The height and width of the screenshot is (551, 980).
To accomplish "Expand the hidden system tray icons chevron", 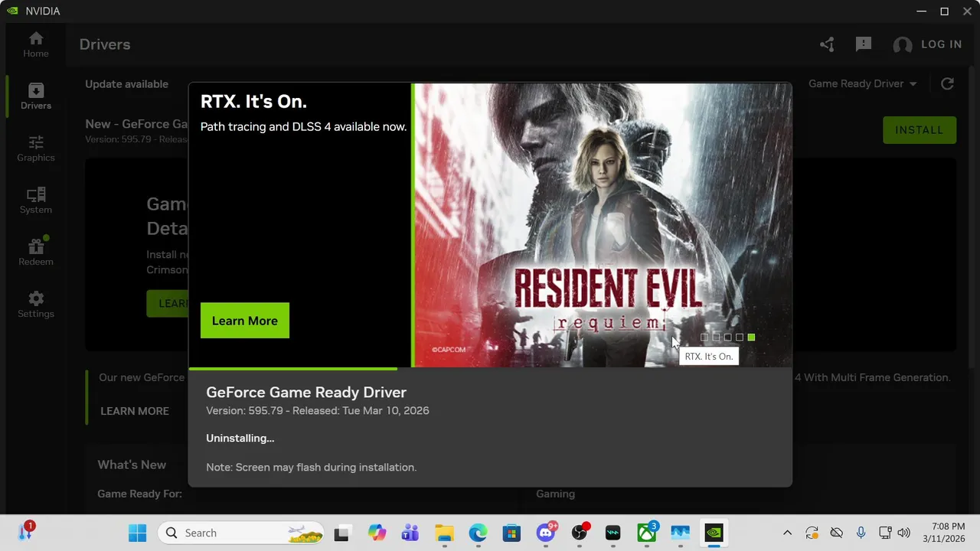I will pyautogui.click(x=787, y=533).
